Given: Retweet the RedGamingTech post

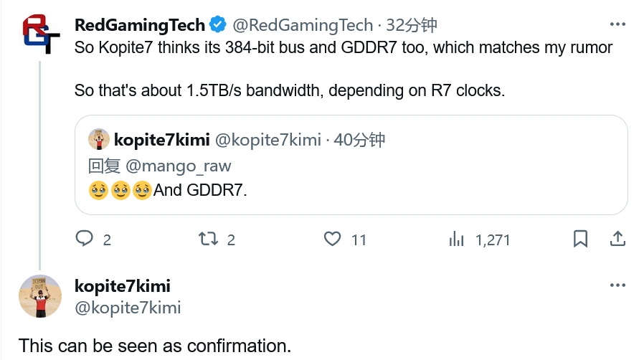Looking at the screenshot, I should click(207, 239).
